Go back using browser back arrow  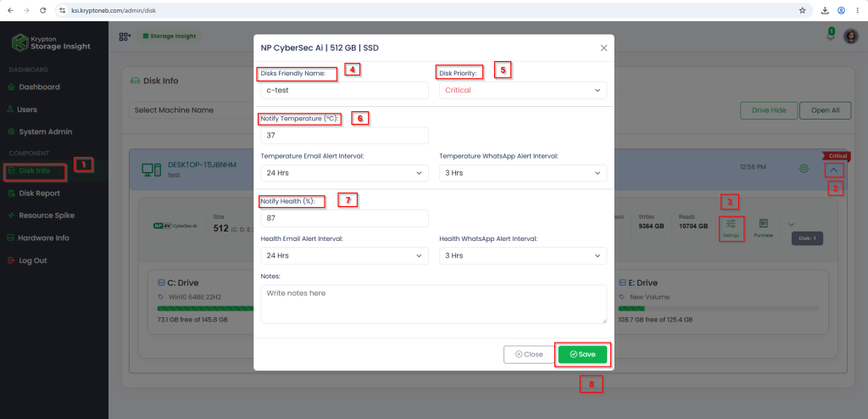[x=10, y=10]
